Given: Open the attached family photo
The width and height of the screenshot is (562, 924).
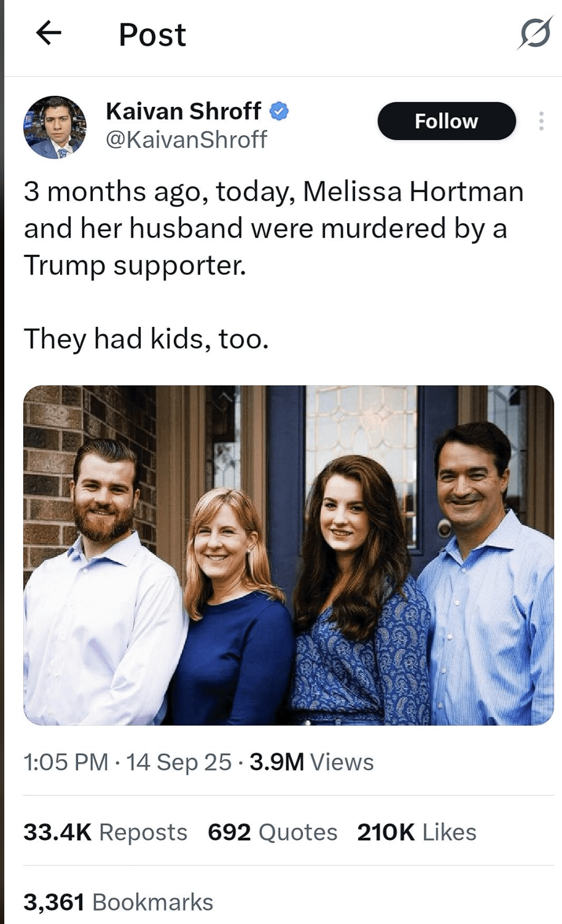Looking at the screenshot, I should (x=289, y=555).
